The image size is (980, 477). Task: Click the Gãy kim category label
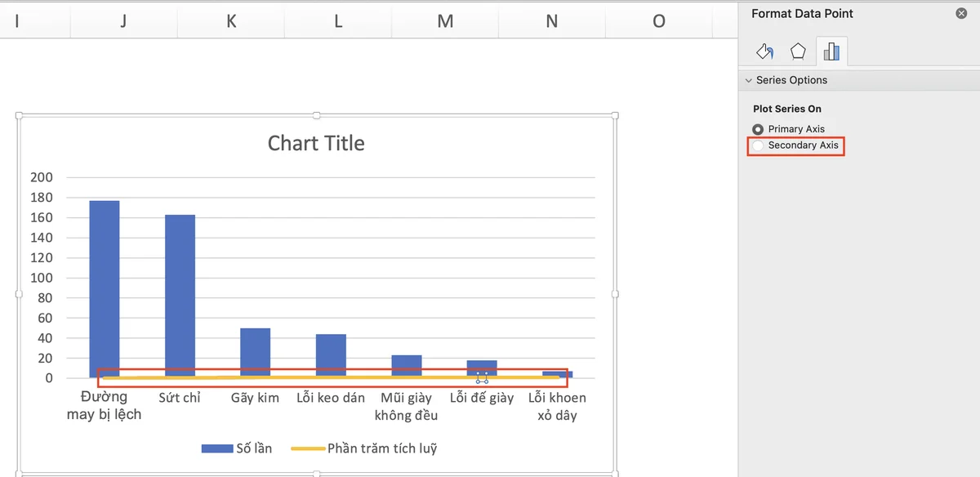tap(256, 398)
